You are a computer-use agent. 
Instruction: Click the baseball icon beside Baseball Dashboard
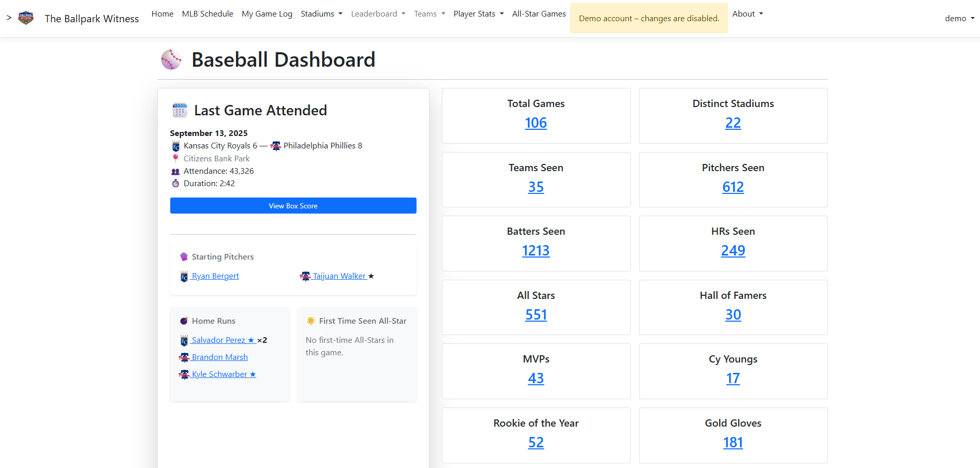[171, 59]
